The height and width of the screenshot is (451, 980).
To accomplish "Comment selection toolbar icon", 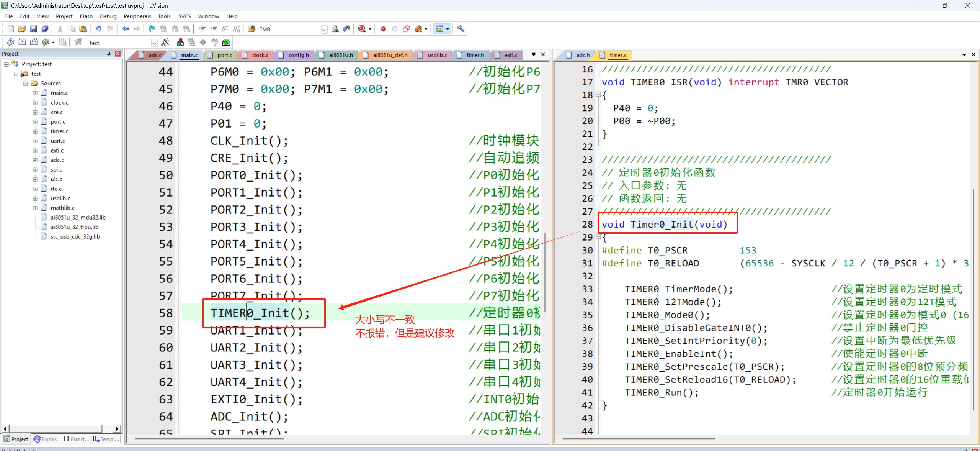I will coord(225,29).
